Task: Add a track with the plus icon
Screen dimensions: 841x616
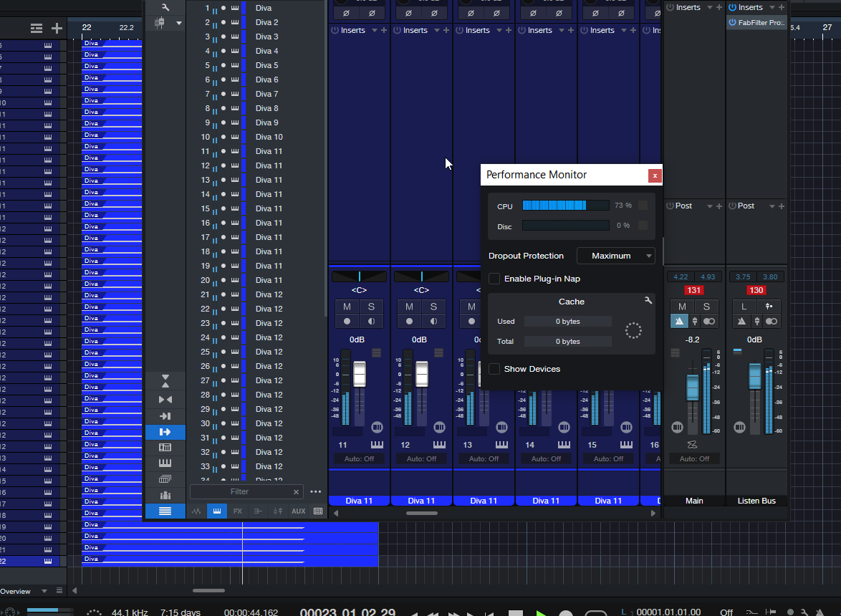Action: pos(57,29)
